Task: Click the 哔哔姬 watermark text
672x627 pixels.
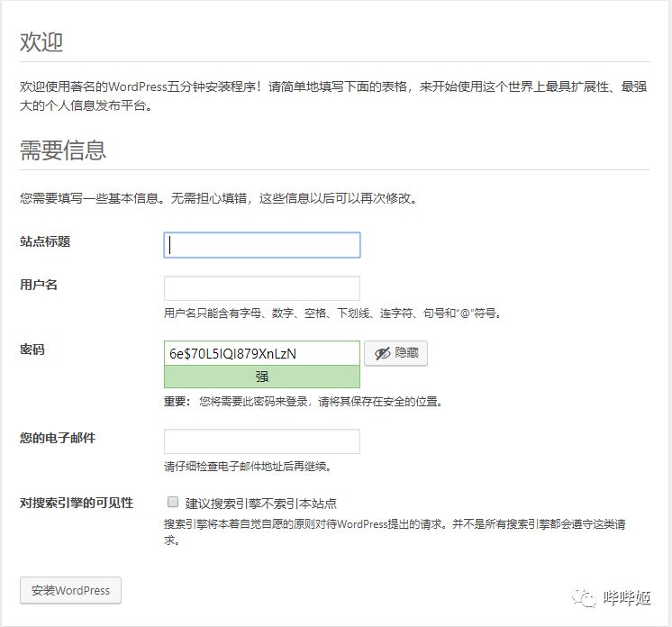Action: pos(627,597)
